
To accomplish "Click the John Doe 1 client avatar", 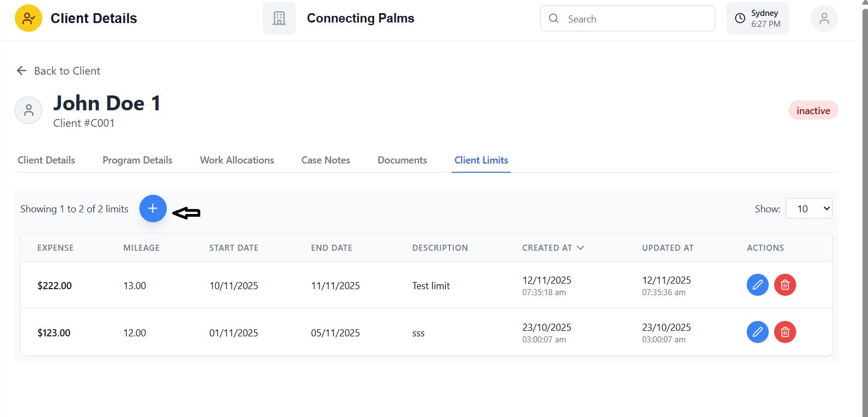I will [29, 110].
